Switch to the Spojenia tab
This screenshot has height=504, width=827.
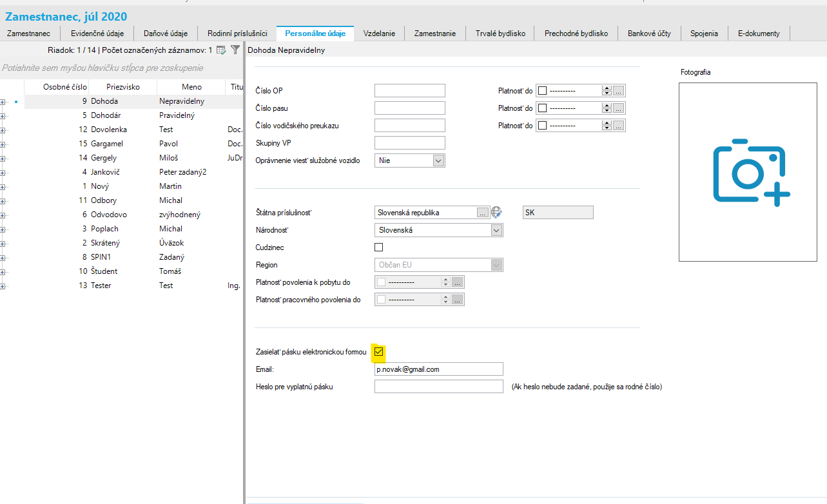click(705, 34)
